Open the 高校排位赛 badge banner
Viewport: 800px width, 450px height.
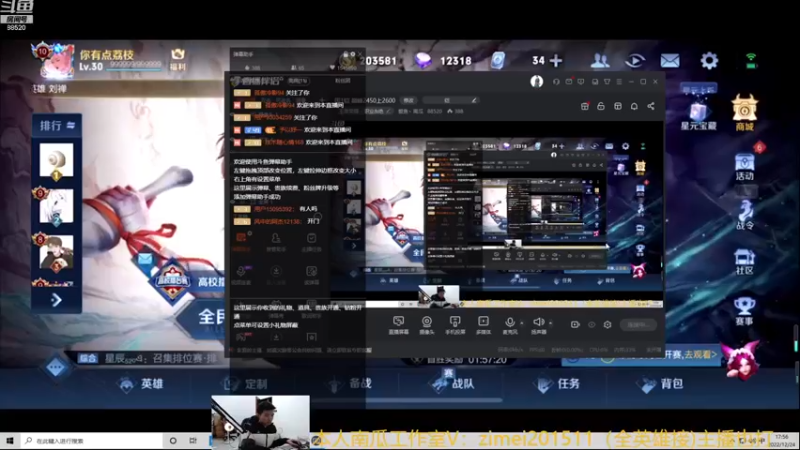(x=172, y=281)
